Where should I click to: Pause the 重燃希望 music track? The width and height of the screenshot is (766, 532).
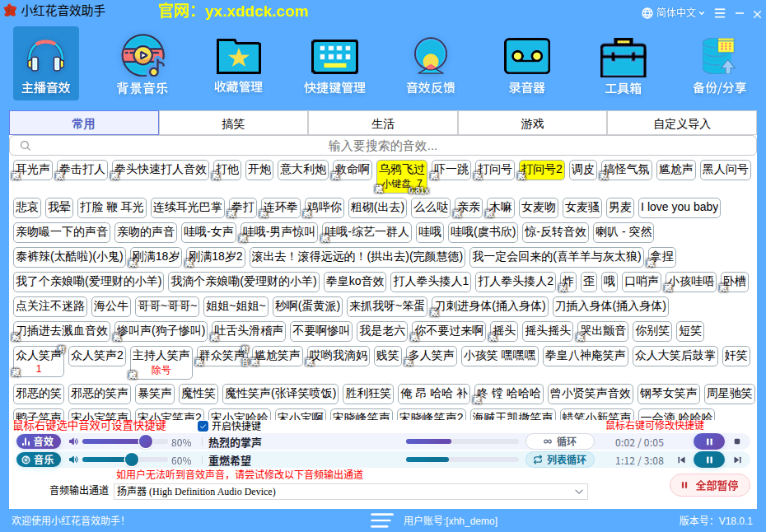709,460
